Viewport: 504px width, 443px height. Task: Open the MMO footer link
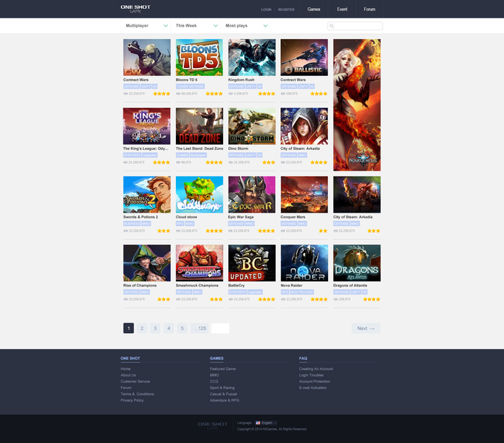[x=214, y=375]
